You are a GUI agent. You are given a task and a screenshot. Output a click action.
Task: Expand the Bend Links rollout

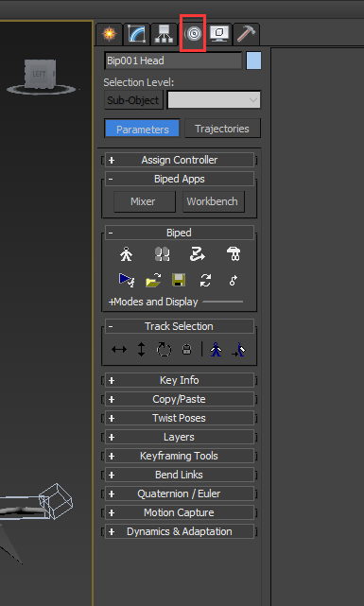click(x=180, y=475)
